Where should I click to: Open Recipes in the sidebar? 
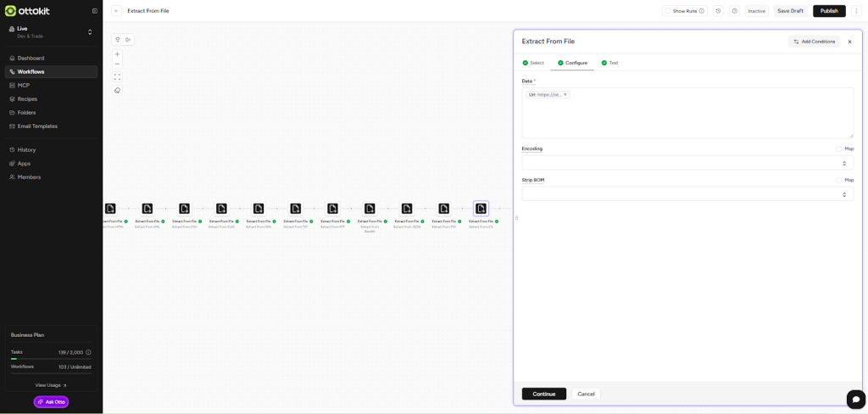coord(27,99)
